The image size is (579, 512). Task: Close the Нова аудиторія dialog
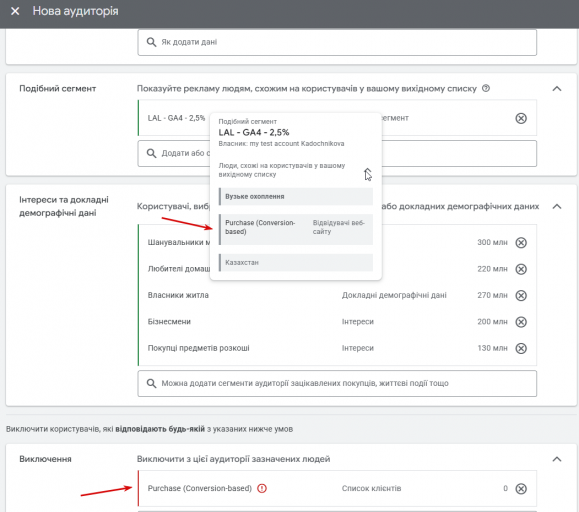(x=15, y=11)
